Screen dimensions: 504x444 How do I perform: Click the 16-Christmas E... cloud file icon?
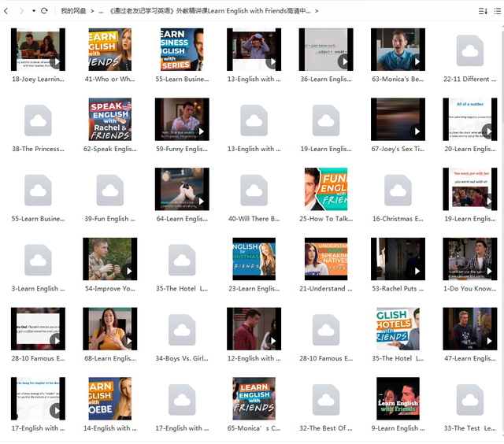click(398, 191)
